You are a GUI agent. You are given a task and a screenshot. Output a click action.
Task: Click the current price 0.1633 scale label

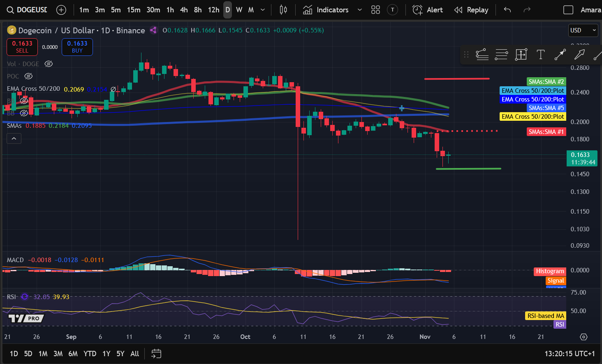pyautogui.click(x=582, y=158)
